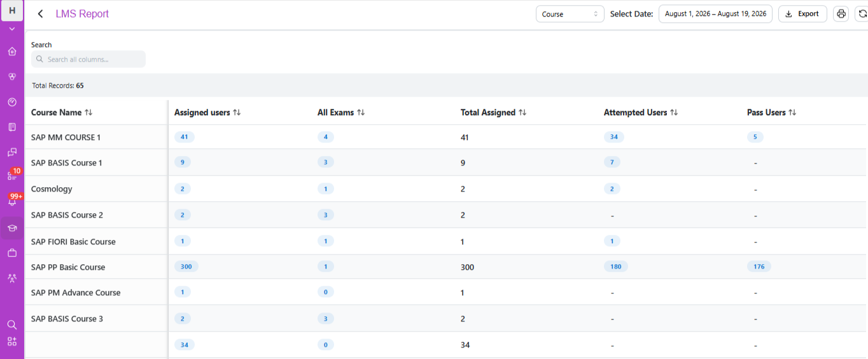Image resolution: width=868 pixels, height=359 pixels.
Task: Click attempted users badge 2 for Cosmology
Action: pyautogui.click(x=612, y=188)
